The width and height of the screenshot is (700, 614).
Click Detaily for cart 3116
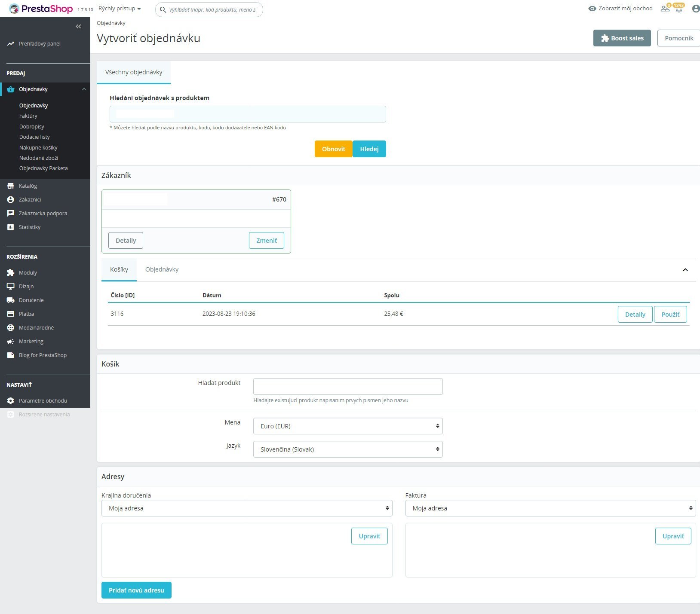[635, 315]
